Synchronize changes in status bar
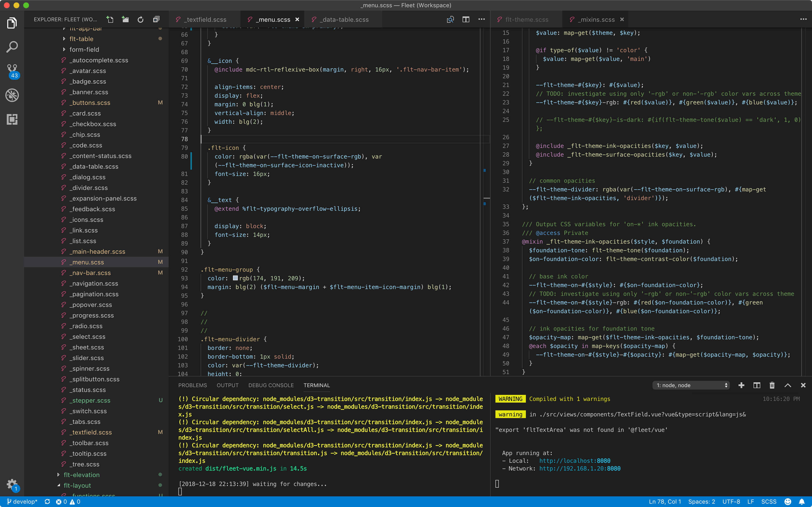This screenshot has height=507, width=812. 47,502
